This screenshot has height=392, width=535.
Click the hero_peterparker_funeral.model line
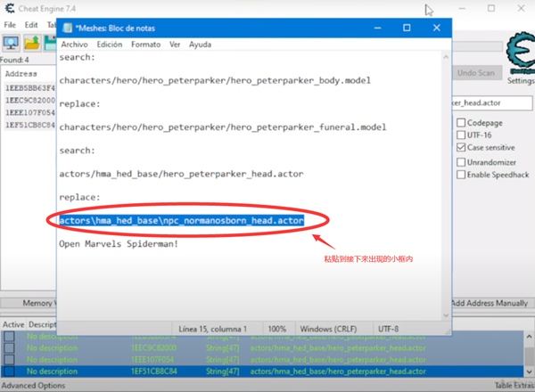[x=222, y=127]
